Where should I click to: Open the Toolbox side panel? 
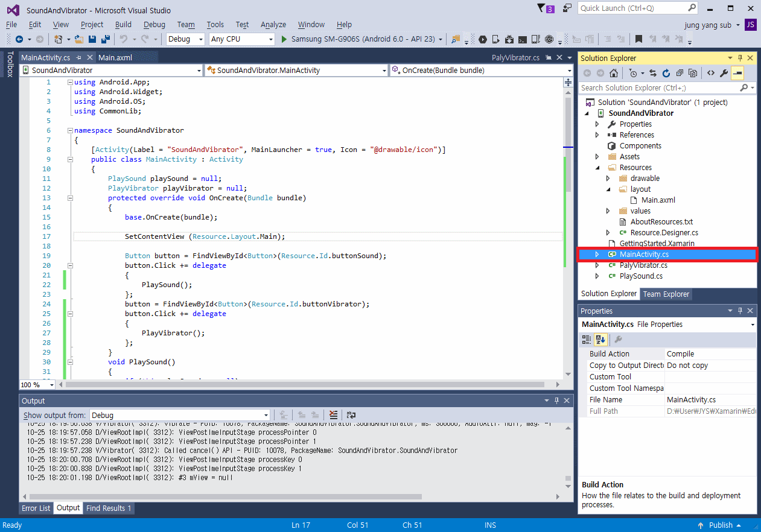click(x=10, y=65)
